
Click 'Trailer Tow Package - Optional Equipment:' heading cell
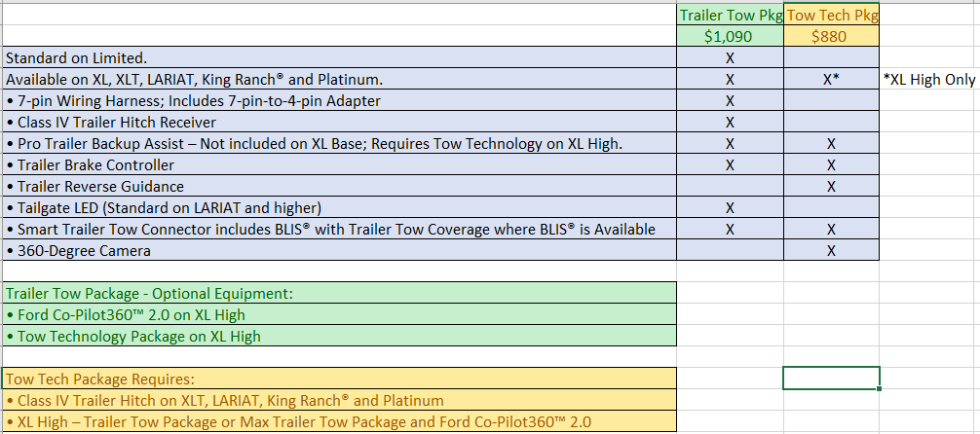click(339, 293)
